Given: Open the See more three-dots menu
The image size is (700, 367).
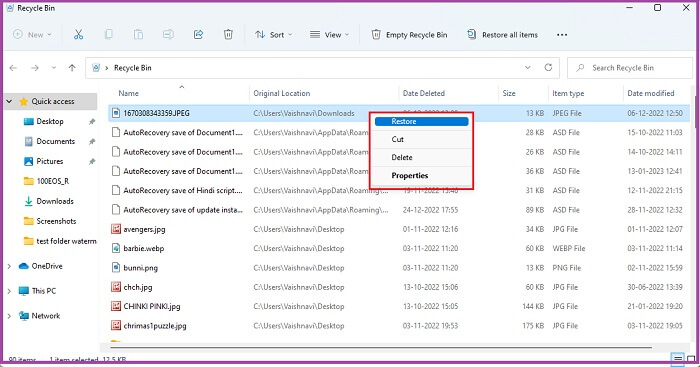Looking at the screenshot, I should pyautogui.click(x=562, y=34).
